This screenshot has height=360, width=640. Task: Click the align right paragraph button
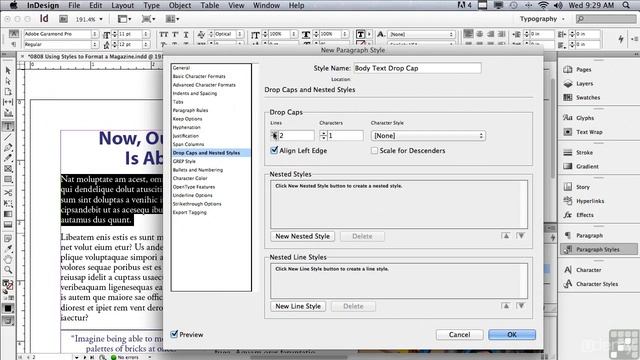click(491, 34)
